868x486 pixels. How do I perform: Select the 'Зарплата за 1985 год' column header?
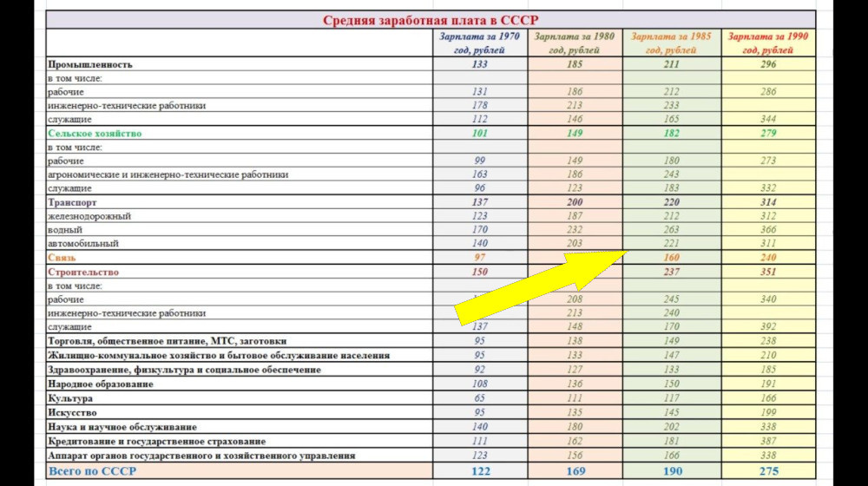671,43
